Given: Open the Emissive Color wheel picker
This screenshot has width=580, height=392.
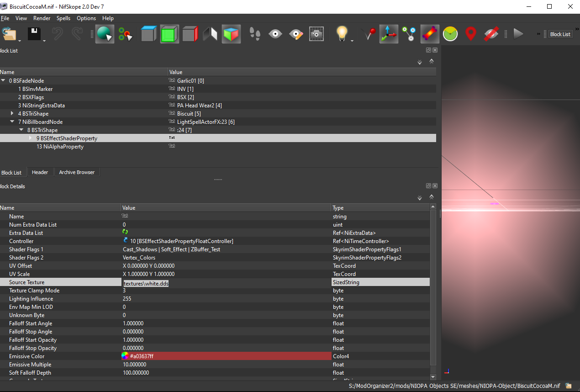Looking at the screenshot, I should point(125,356).
